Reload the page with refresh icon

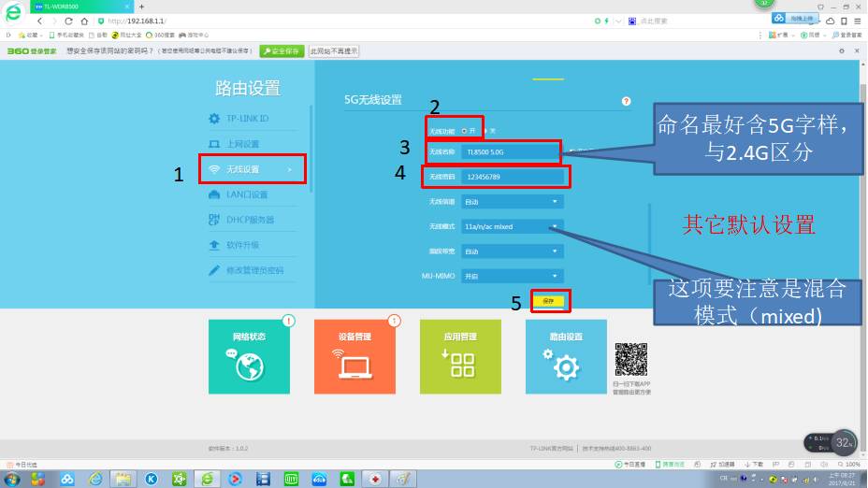click(x=68, y=21)
